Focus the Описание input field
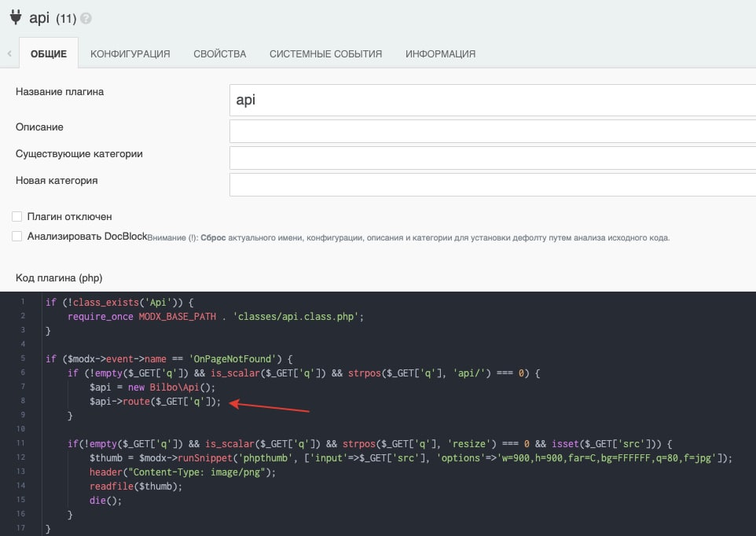Viewport: 756px width, 536px height. pyautogui.click(x=493, y=131)
